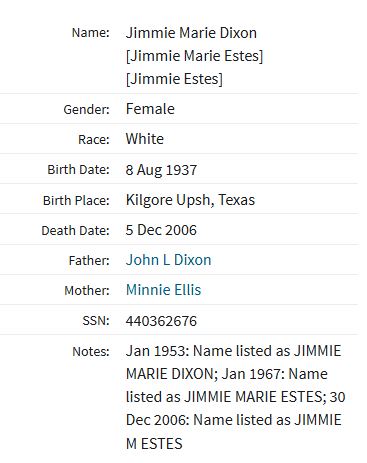Click the SSN number 440362676
This screenshot has height=463, width=367.
(161, 321)
